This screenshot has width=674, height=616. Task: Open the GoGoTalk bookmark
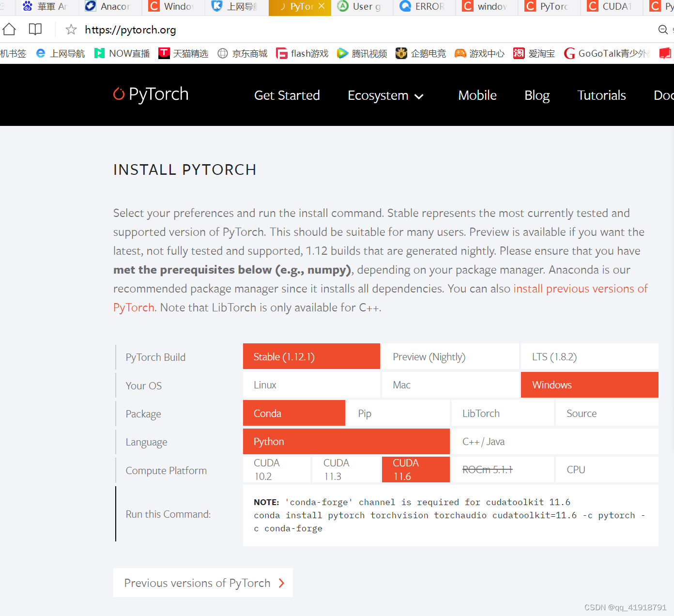pyautogui.click(x=607, y=53)
